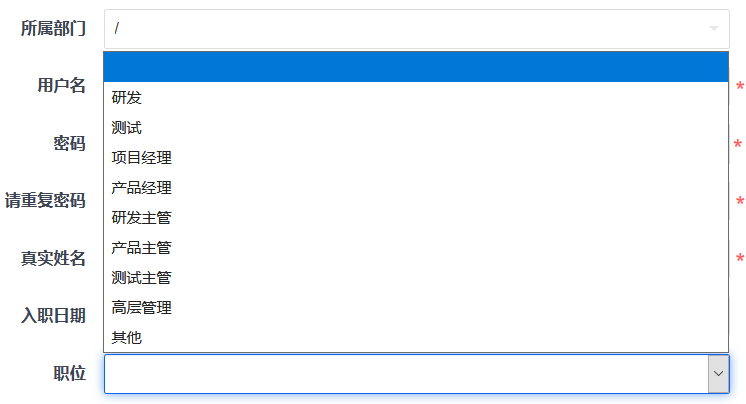The height and width of the screenshot is (404, 746).
Task: Select 测试 in the dropdown list
Action: pyautogui.click(x=127, y=128)
